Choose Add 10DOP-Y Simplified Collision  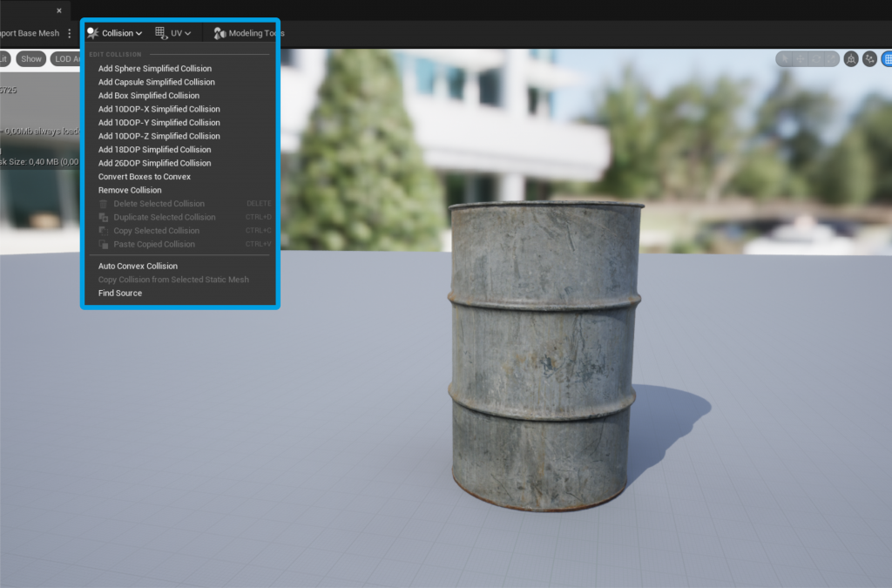(159, 122)
